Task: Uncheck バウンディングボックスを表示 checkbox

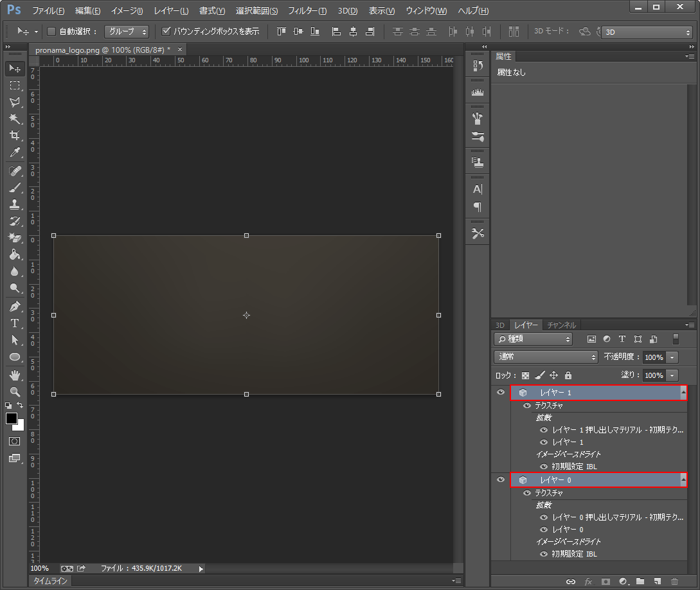Action: click(x=166, y=31)
